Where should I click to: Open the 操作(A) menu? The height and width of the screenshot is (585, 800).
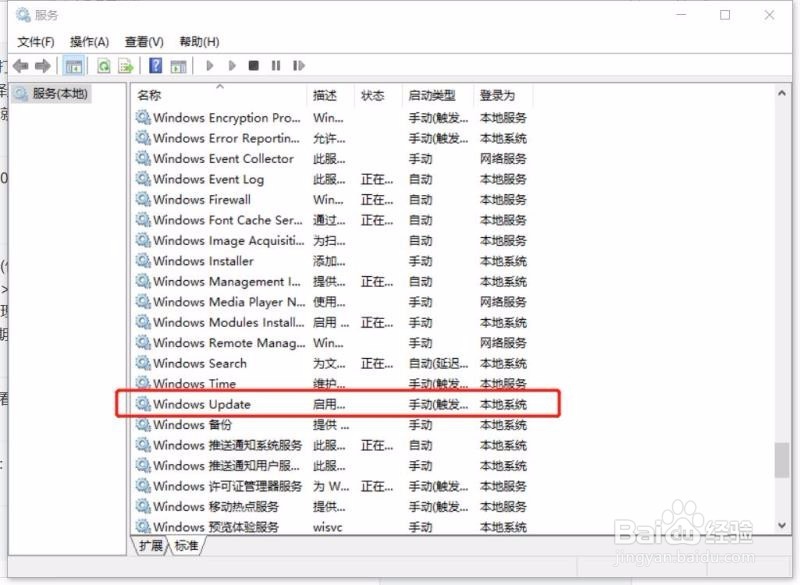[x=89, y=42]
